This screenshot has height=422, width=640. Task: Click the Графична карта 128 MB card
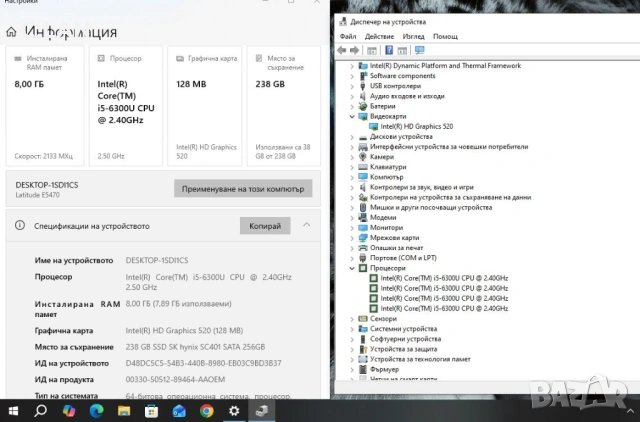tap(204, 106)
